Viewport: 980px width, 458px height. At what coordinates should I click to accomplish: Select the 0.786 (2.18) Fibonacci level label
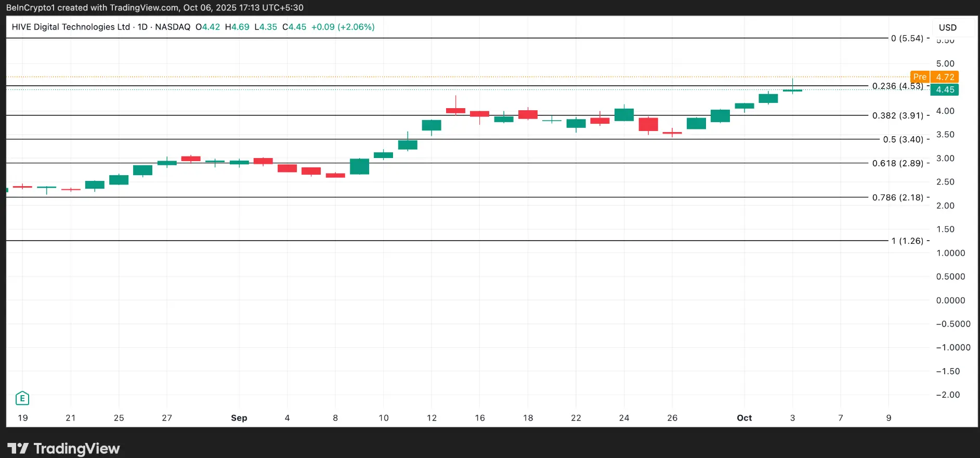[x=897, y=198]
